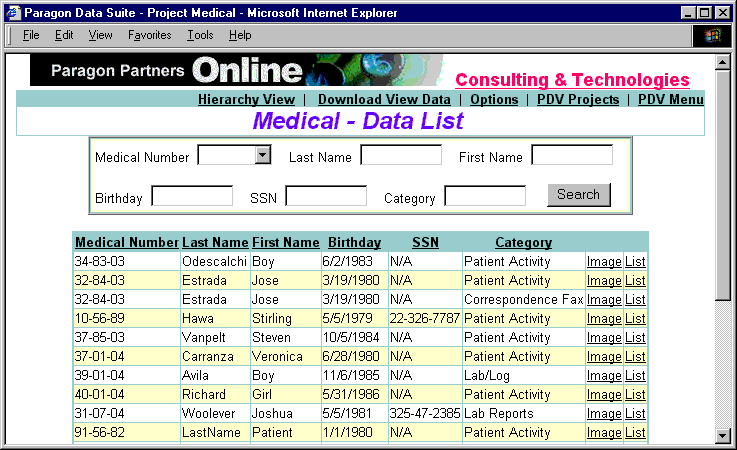Open the Medical Number dropdown
Image resolution: width=737 pixels, height=450 pixels.
263,155
